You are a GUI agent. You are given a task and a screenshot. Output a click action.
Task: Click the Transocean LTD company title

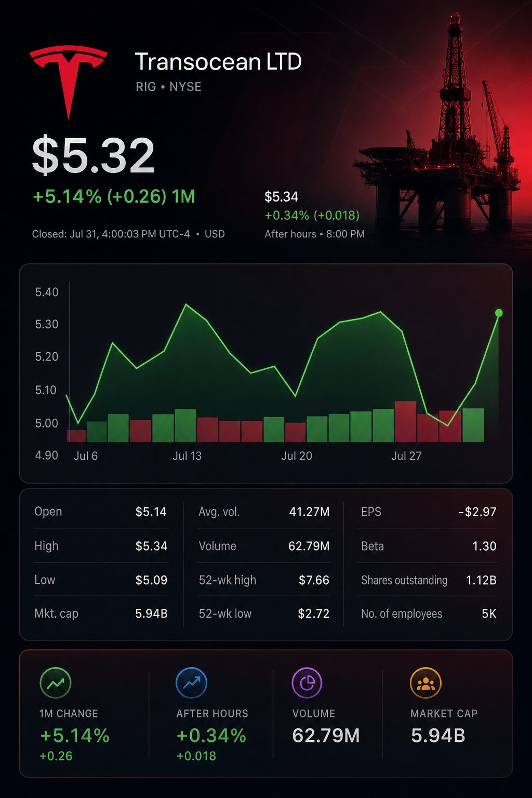(x=218, y=62)
